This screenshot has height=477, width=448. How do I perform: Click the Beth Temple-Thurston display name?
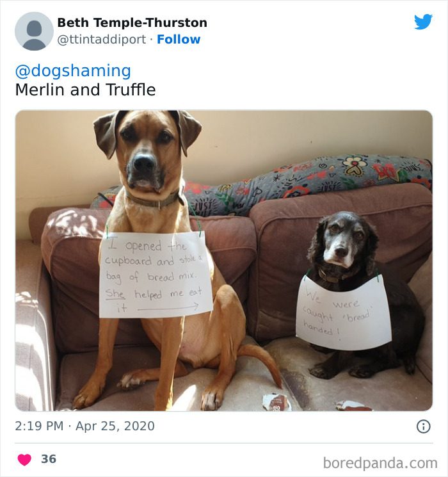click(x=132, y=22)
